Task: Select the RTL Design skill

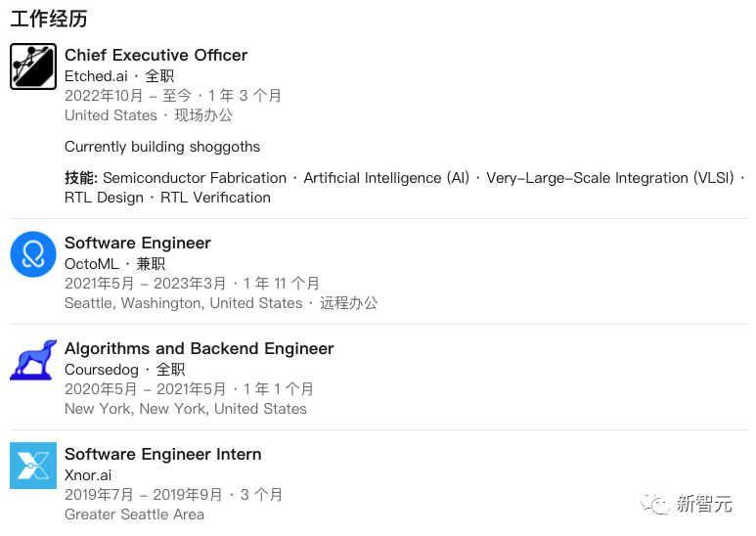Action: pos(104,198)
